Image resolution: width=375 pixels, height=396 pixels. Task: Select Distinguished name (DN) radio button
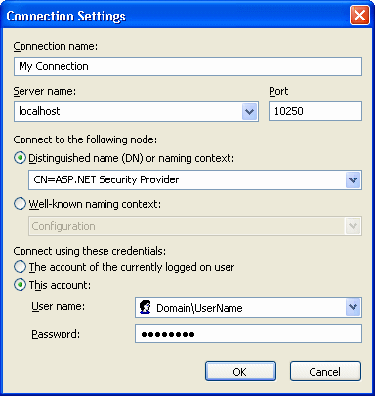pyautogui.click(x=20, y=158)
